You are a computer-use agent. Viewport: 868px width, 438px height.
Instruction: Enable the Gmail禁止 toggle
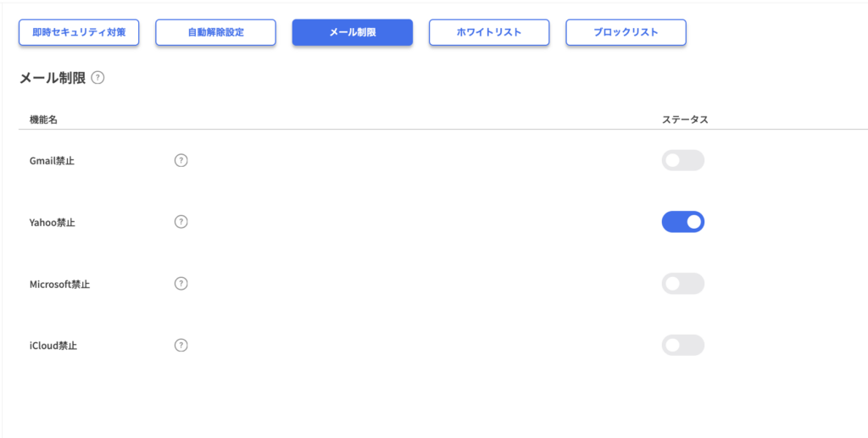point(682,160)
